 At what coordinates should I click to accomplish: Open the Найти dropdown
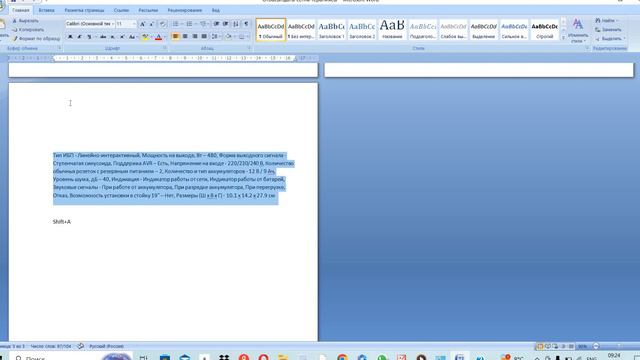(607, 20)
